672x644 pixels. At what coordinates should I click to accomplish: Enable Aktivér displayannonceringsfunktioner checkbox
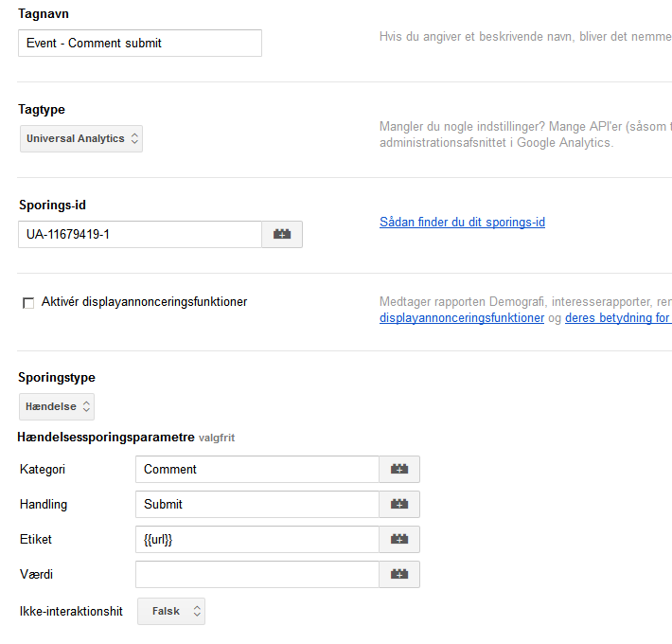28,303
